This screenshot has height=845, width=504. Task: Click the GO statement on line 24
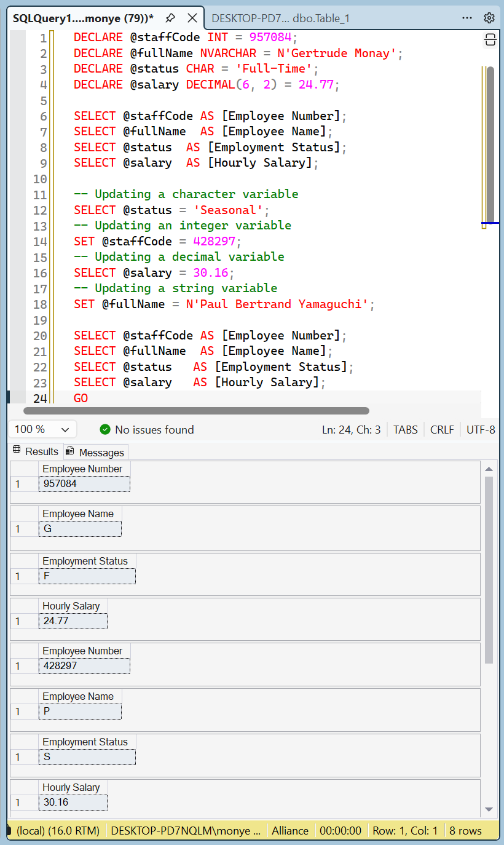click(x=81, y=398)
